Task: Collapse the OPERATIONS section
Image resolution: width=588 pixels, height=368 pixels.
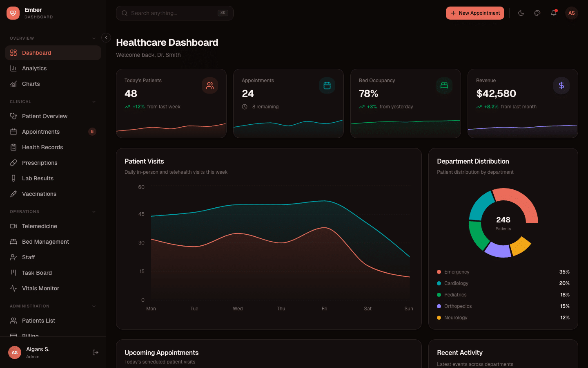Action: [94, 212]
